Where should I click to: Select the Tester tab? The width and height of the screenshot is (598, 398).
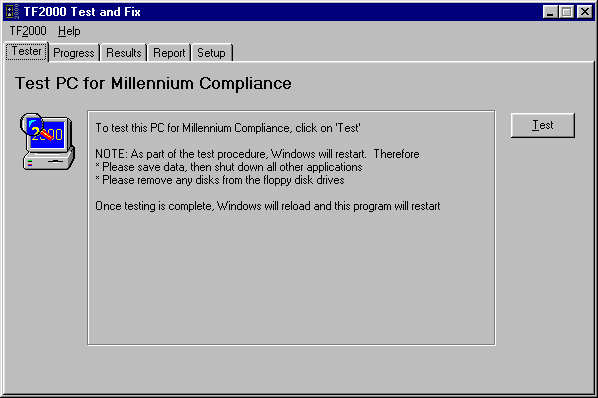[x=26, y=51]
